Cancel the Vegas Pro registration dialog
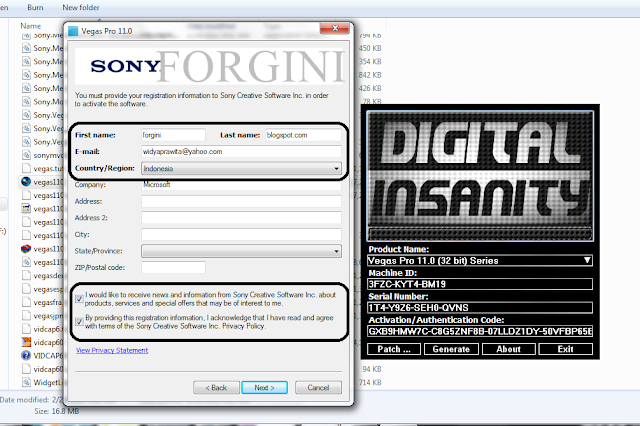This screenshot has width=640, height=426. coord(318,388)
